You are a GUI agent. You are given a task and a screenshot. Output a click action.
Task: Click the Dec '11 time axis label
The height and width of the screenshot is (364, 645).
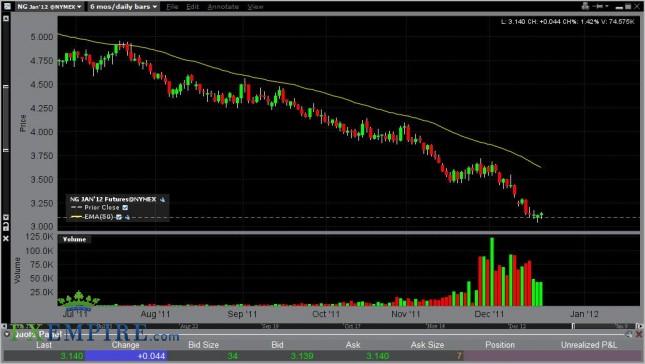pos(489,314)
